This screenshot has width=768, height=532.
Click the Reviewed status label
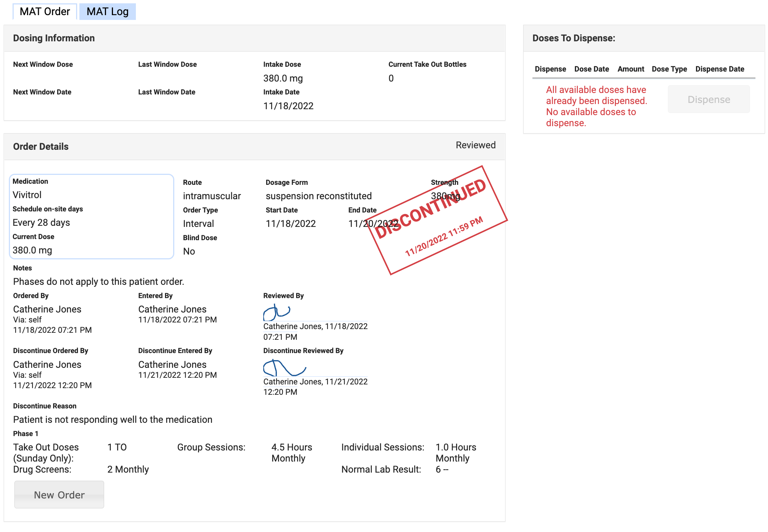[x=475, y=145]
